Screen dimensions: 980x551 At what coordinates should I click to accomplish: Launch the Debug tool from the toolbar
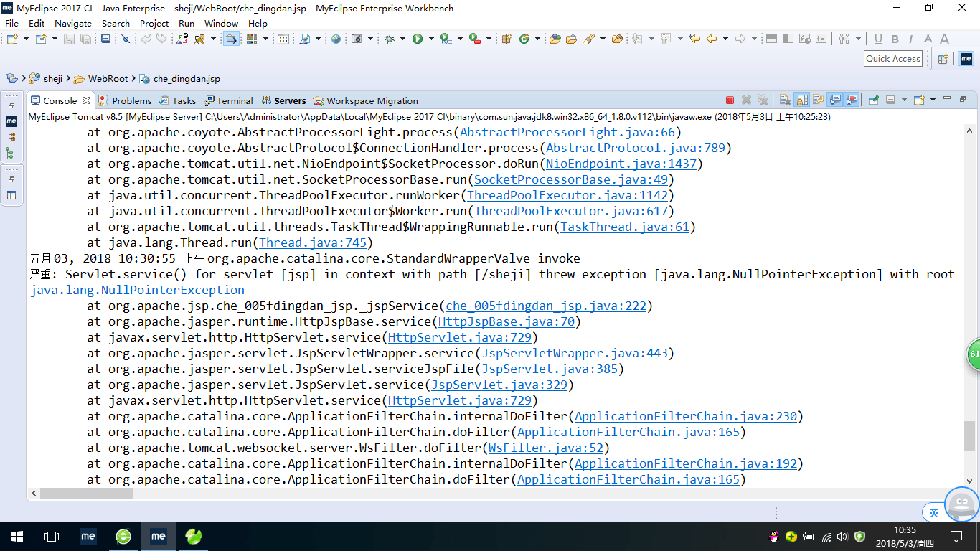click(x=388, y=39)
